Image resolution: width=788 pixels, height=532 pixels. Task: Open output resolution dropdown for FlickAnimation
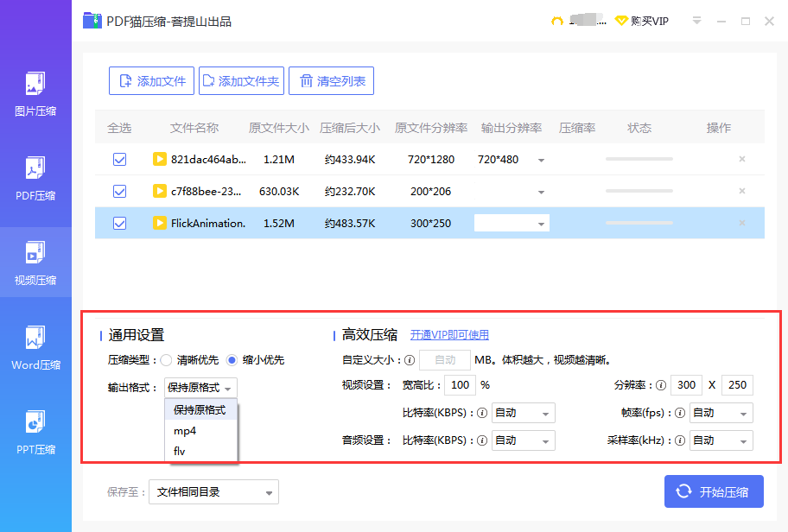541,224
